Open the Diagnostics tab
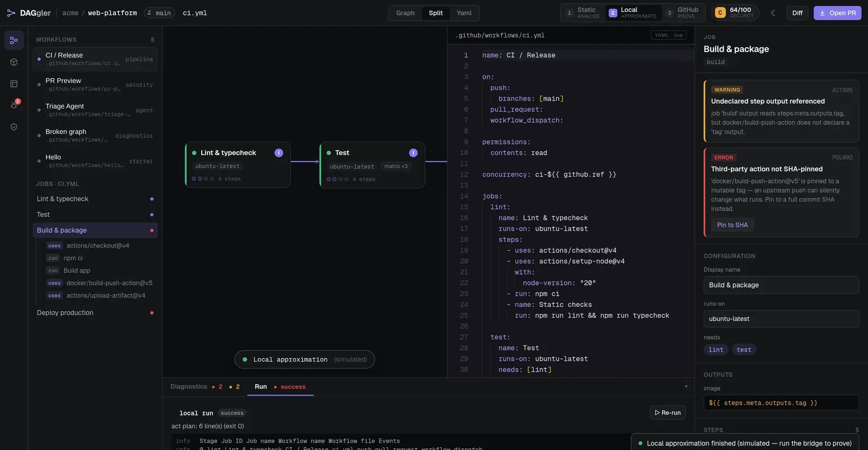The width and height of the screenshot is (868, 450). pos(205,387)
